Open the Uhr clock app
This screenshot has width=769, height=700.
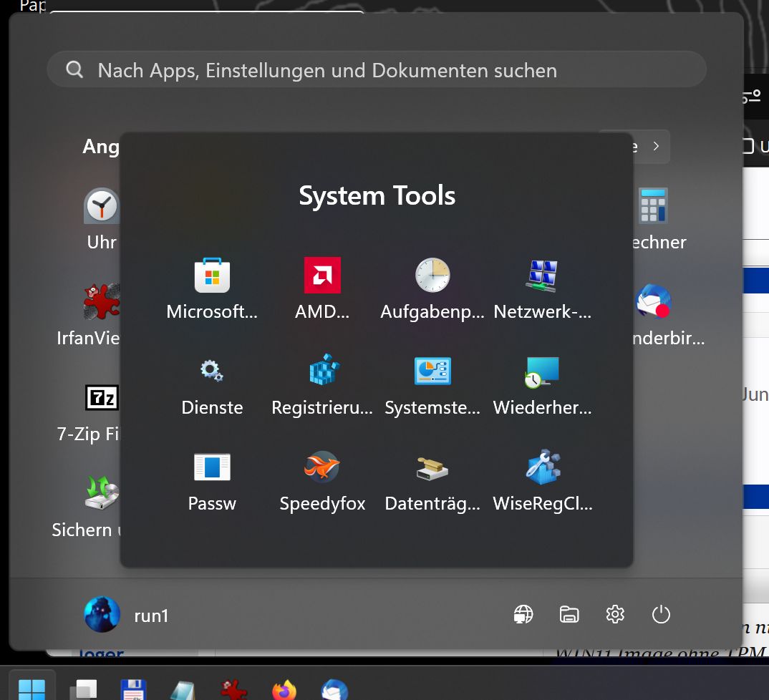[x=102, y=206]
